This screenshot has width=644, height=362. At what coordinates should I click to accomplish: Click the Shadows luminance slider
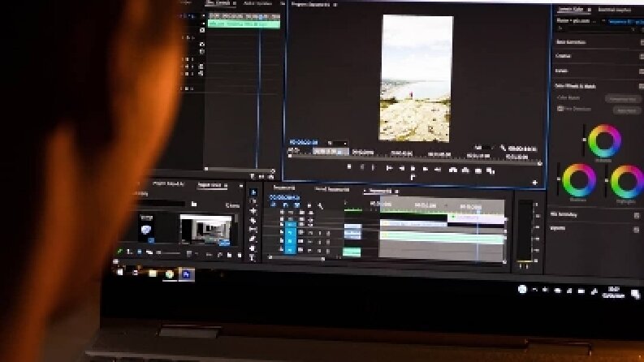coord(559,179)
